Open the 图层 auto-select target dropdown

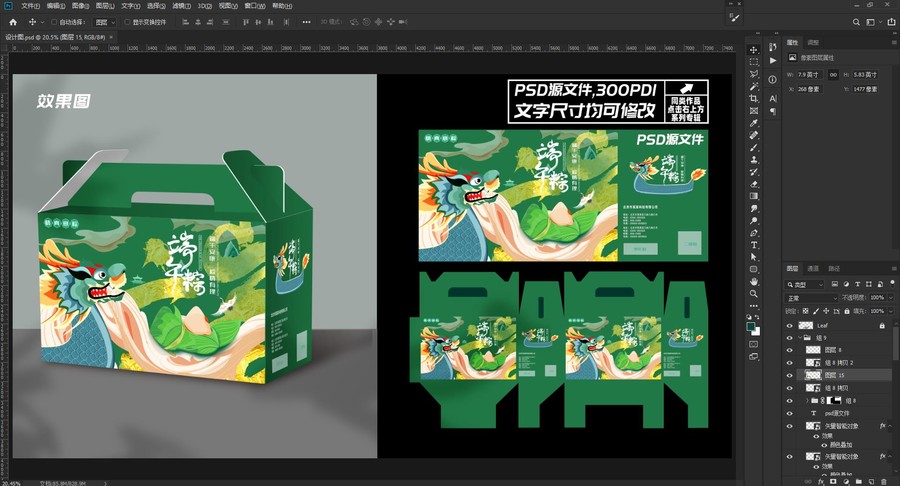[x=104, y=22]
